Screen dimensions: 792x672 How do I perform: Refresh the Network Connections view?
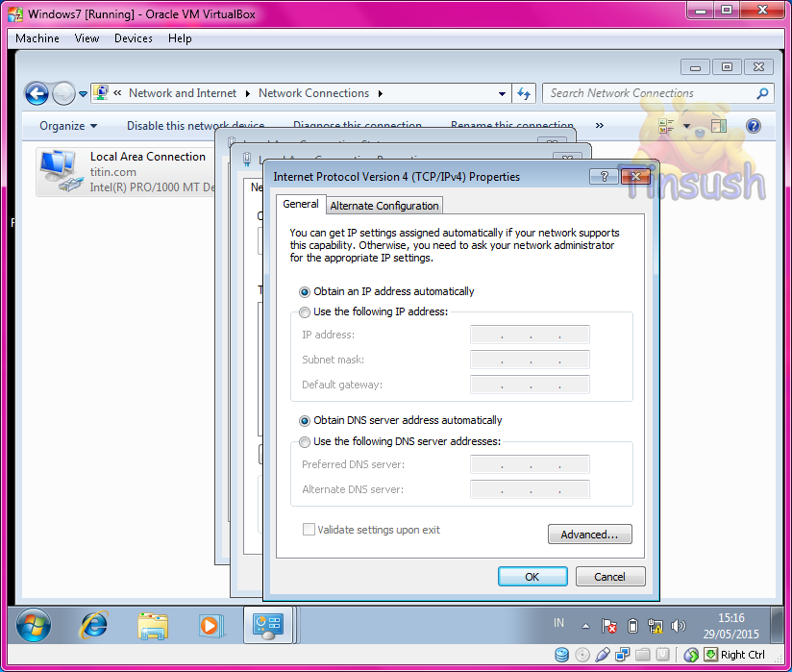tap(524, 93)
